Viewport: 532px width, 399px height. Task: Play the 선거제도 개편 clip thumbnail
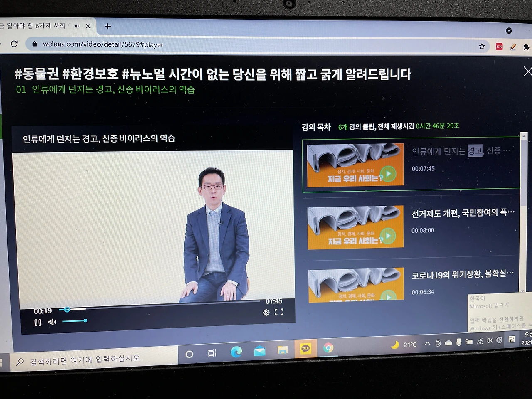[x=355, y=227]
